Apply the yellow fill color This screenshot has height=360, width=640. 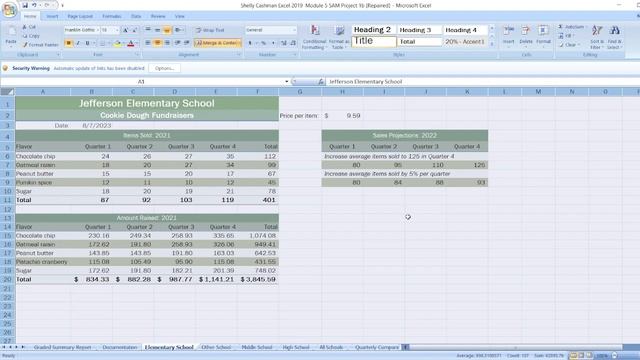(x=117, y=43)
